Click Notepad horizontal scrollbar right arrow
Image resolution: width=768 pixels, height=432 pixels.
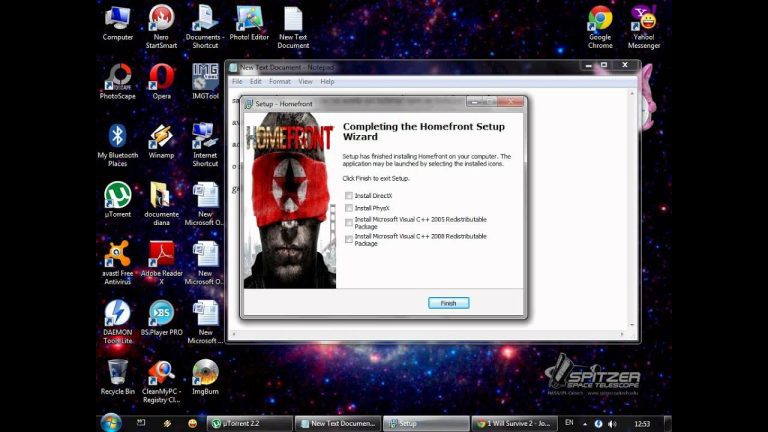click(x=622, y=334)
